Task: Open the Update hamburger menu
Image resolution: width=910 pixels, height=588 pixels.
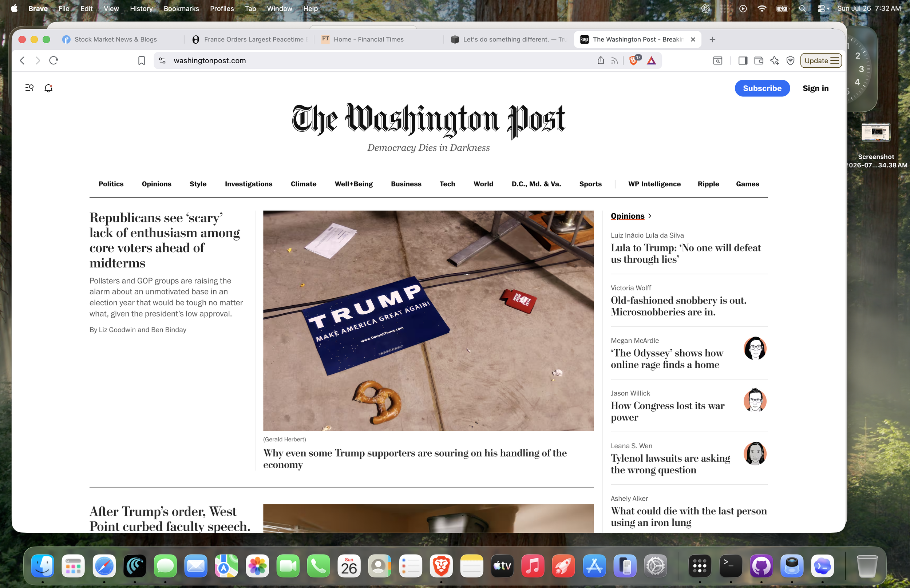Action: [821, 60]
